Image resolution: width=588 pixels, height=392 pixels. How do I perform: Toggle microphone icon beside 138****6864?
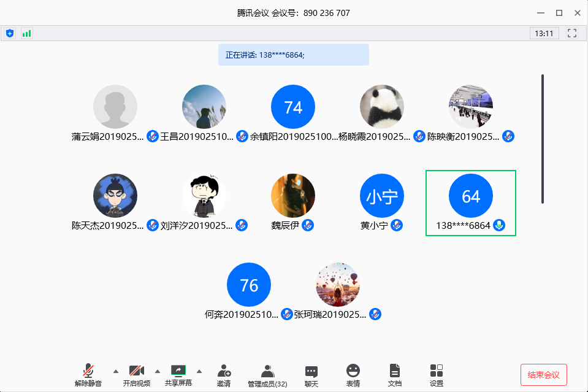coord(500,225)
